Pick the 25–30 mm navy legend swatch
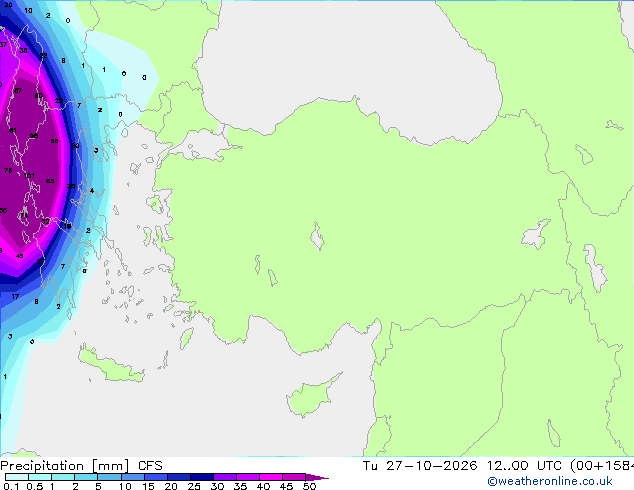This screenshot has height=490, width=634. point(201,477)
